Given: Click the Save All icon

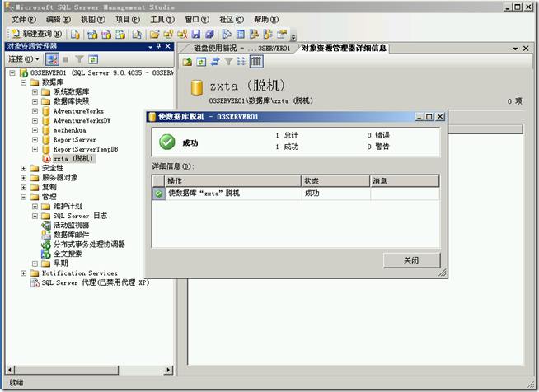Looking at the screenshot, I should (x=209, y=34).
